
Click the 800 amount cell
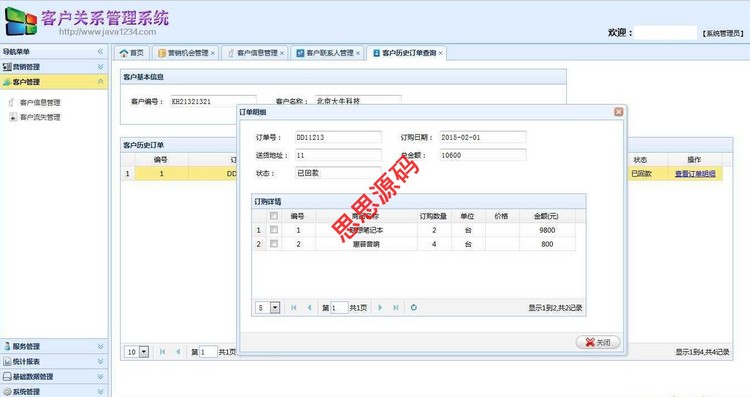coord(547,244)
